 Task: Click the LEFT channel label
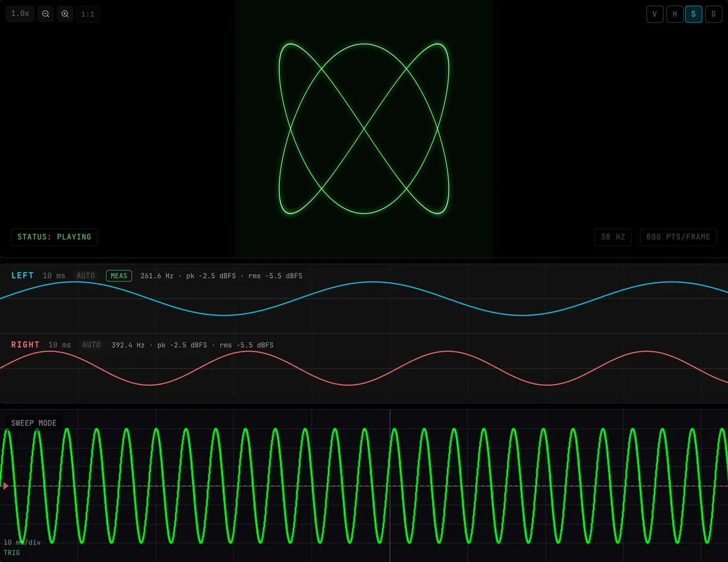23,276
